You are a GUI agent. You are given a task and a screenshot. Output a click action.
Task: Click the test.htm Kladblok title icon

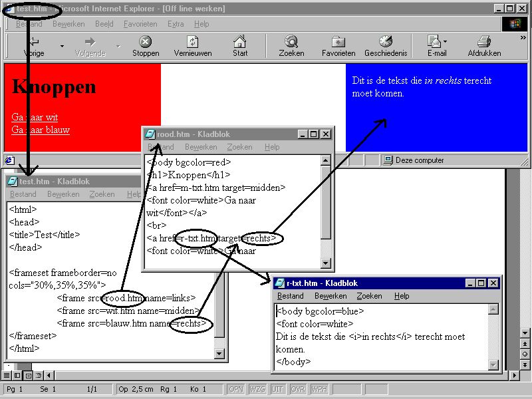(x=12, y=182)
